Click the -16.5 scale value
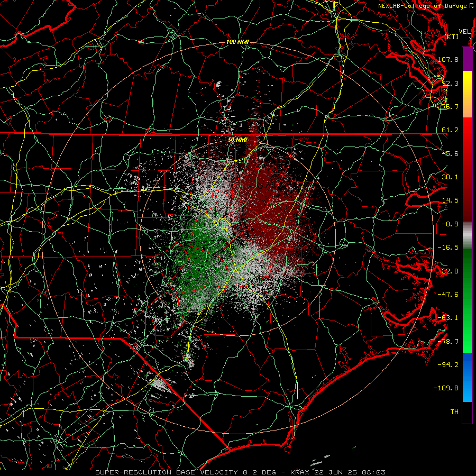 pos(448,248)
